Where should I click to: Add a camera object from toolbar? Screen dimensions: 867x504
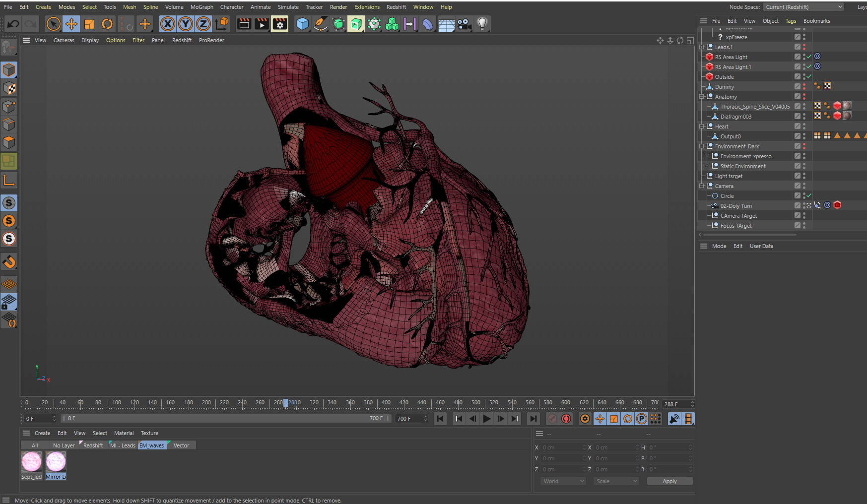[464, 24]
